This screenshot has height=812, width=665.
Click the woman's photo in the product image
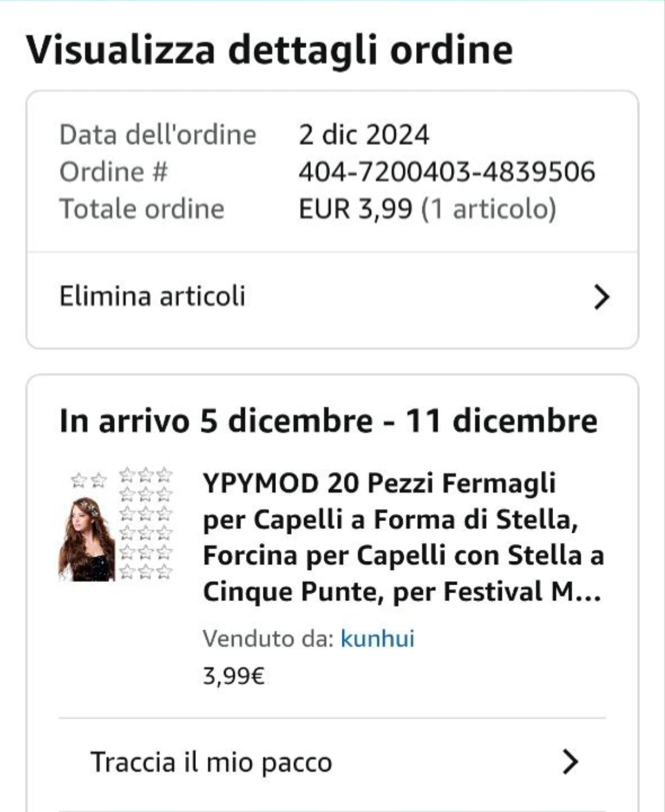87,540
